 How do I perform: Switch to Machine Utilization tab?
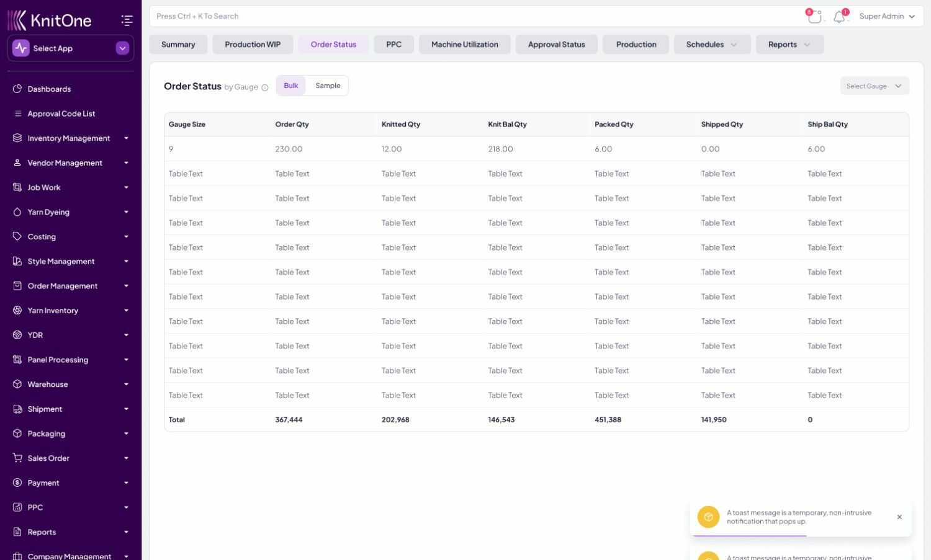[464, 45]
